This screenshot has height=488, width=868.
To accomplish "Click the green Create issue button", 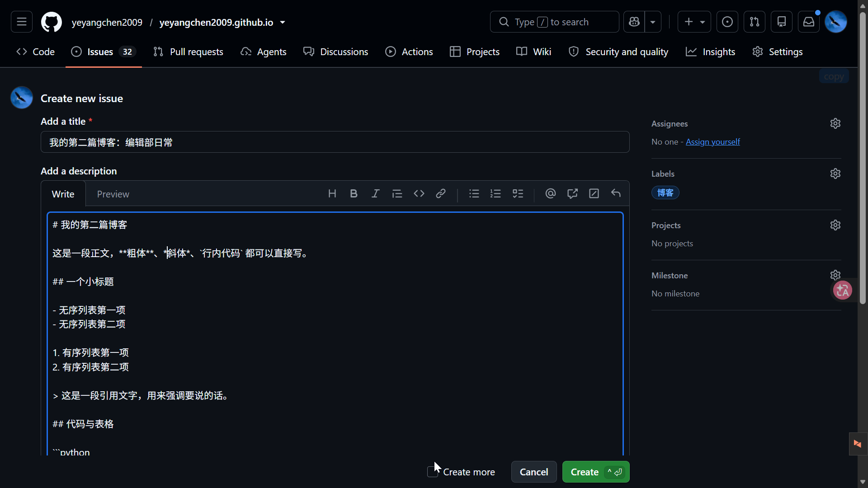I will [596, 472].
